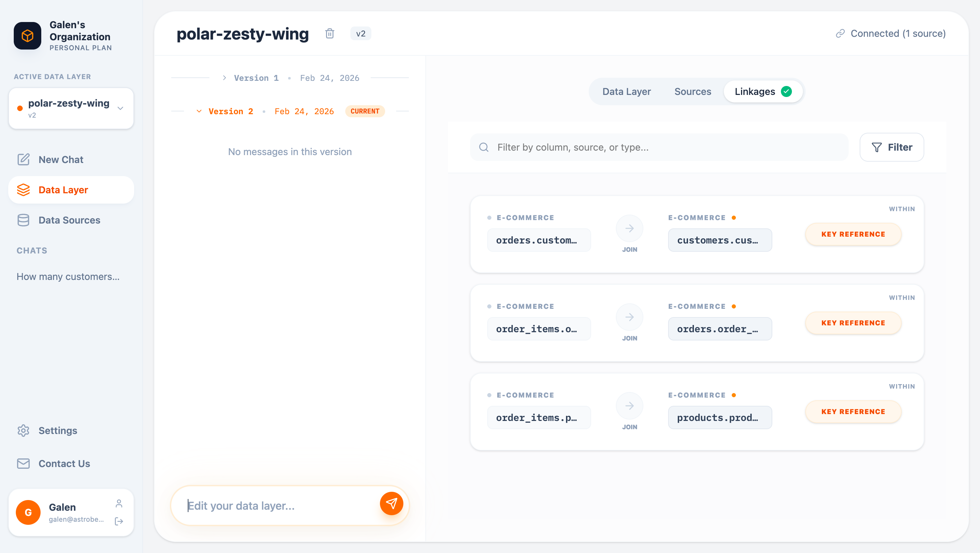Click the Contact Us envelope icon
Image resolution: width=980 pixels, height=553 pixels.
pyautogui.click(x=23, y=464)
